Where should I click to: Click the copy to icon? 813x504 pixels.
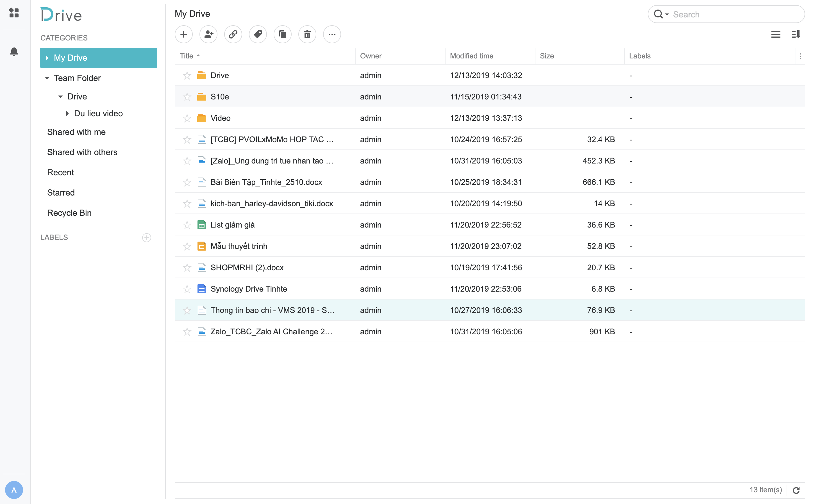click(282, 34)
